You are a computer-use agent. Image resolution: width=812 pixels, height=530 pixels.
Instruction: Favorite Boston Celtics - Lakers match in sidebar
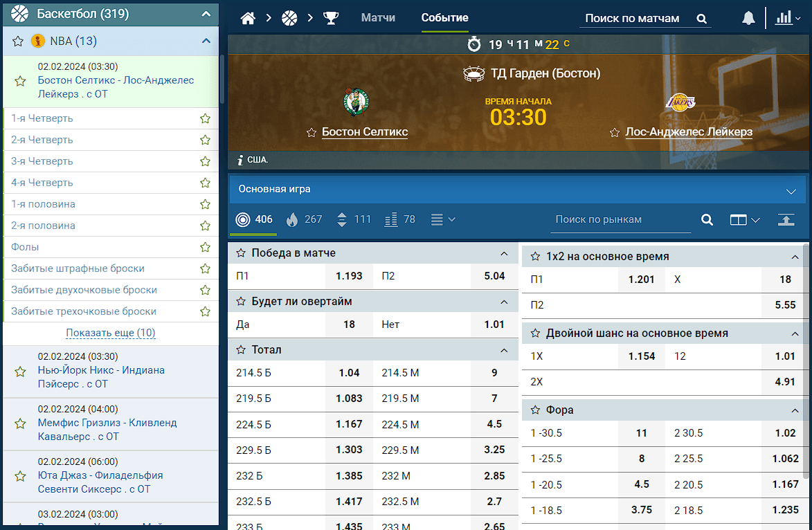[20, 81]
